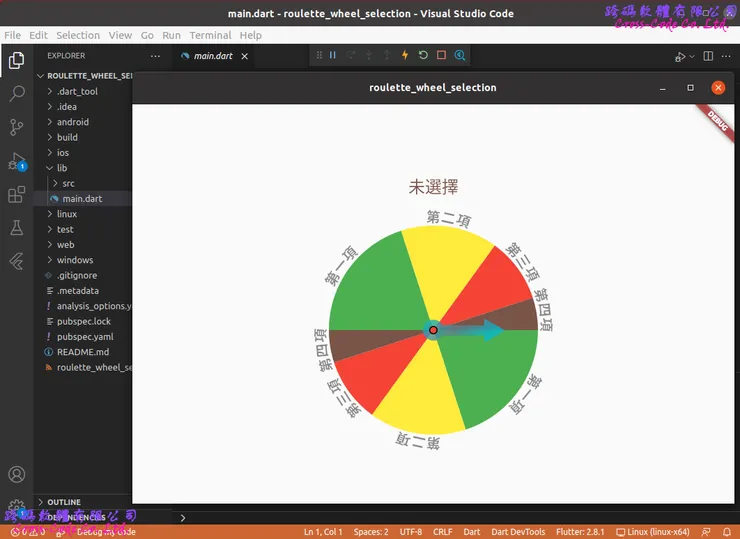Open the Explorer view in activity bar
Screen dimensions: 740x539
point(17,60)
